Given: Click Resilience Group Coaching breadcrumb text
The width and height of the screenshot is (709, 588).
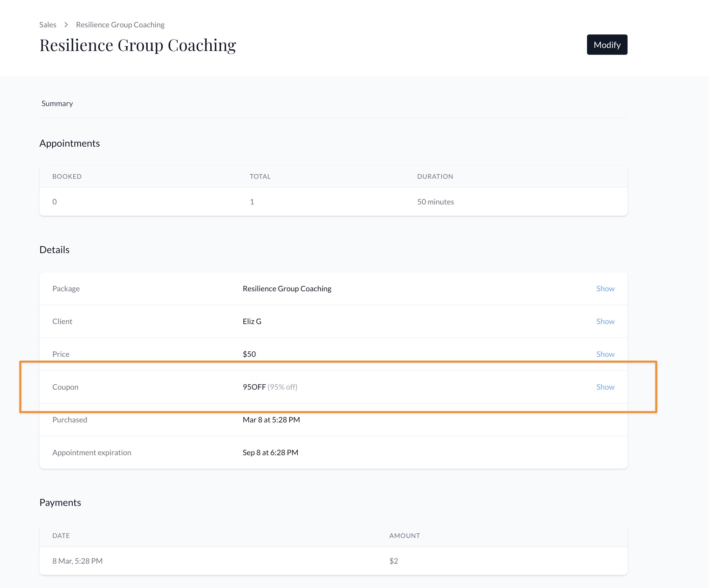Looking at the screenshot, I should point(120,25).
